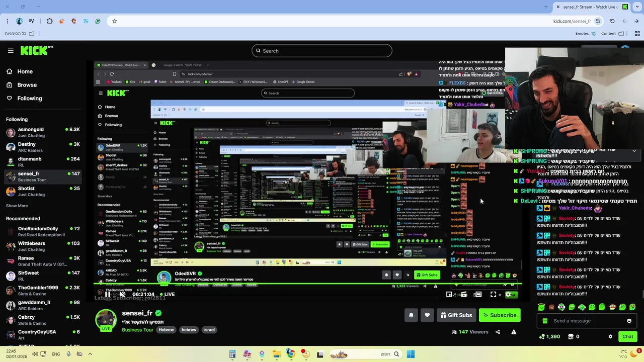Screen dimensions: 644x362
Task: Open Destiny channel in sidebar
Action: 43,147
